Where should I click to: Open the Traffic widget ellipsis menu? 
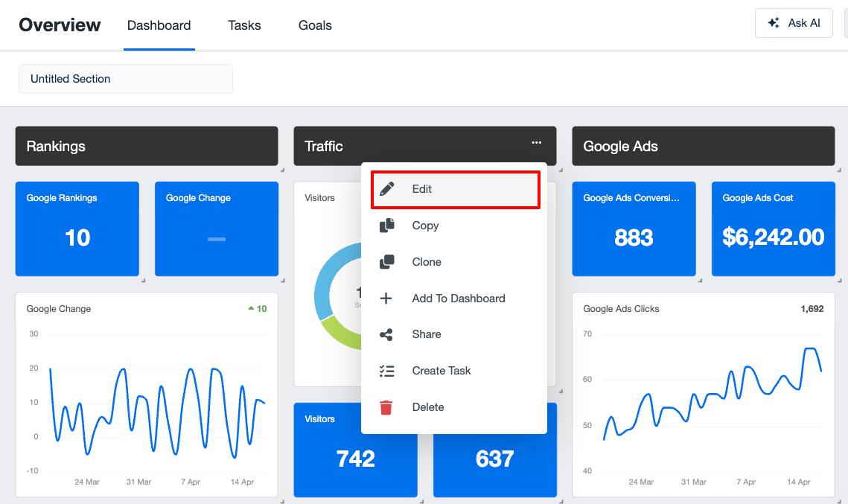[536, 142]
